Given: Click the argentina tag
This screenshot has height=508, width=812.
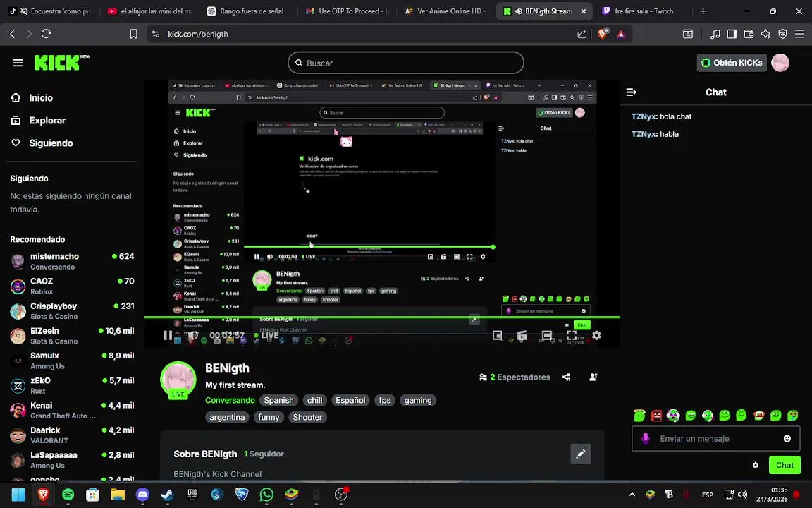Looking at the screenshot, I should [x=227, y=417].
